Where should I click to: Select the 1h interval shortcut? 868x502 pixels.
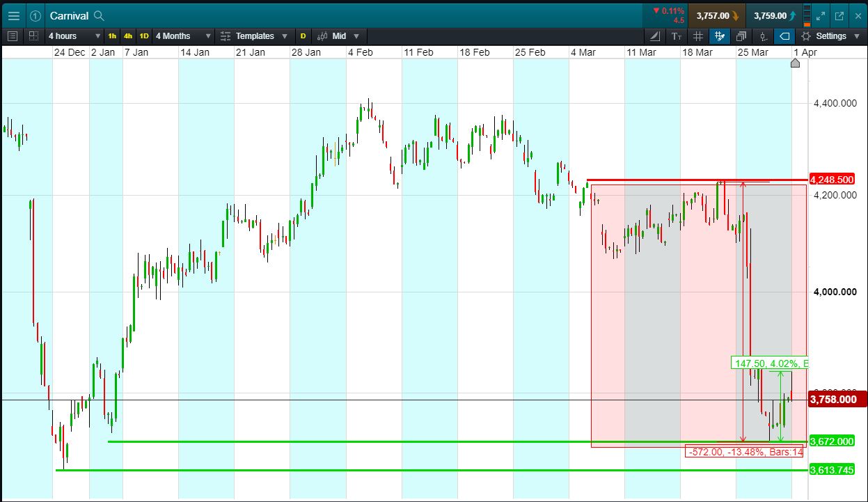pyautogui.click(x=112, y=36)
